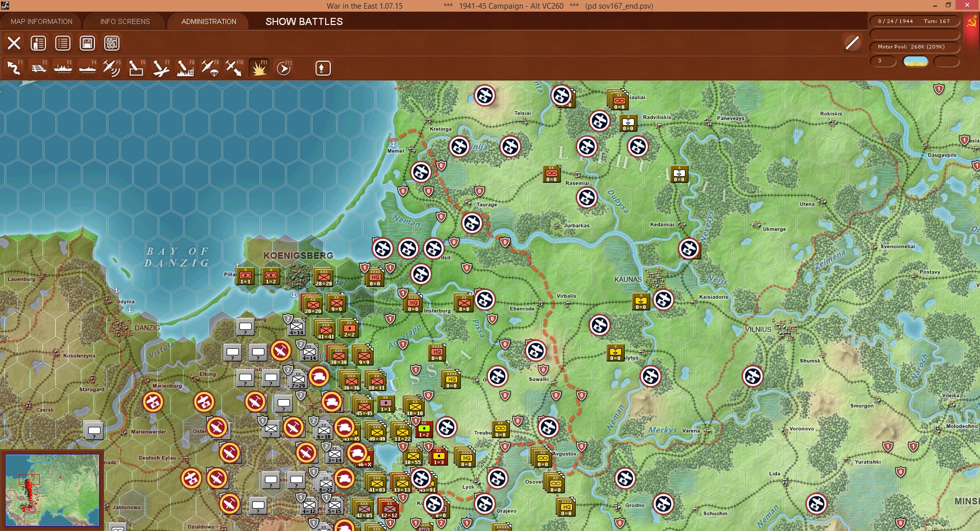The width and height of the screenshot is (980, 531).
Task: Select the 8=8 unit east of Insterburg
Action: point(464,303)
